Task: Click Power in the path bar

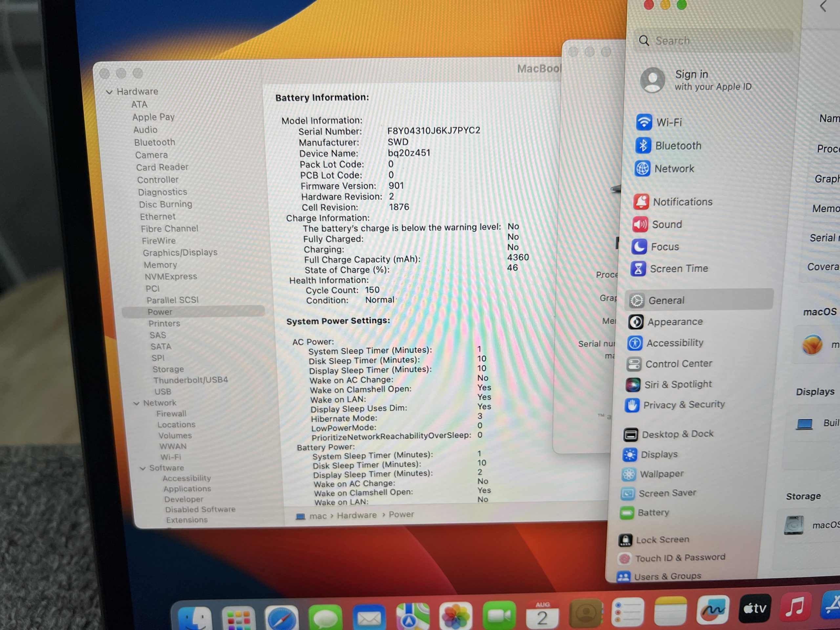Action: pos(401,514)
